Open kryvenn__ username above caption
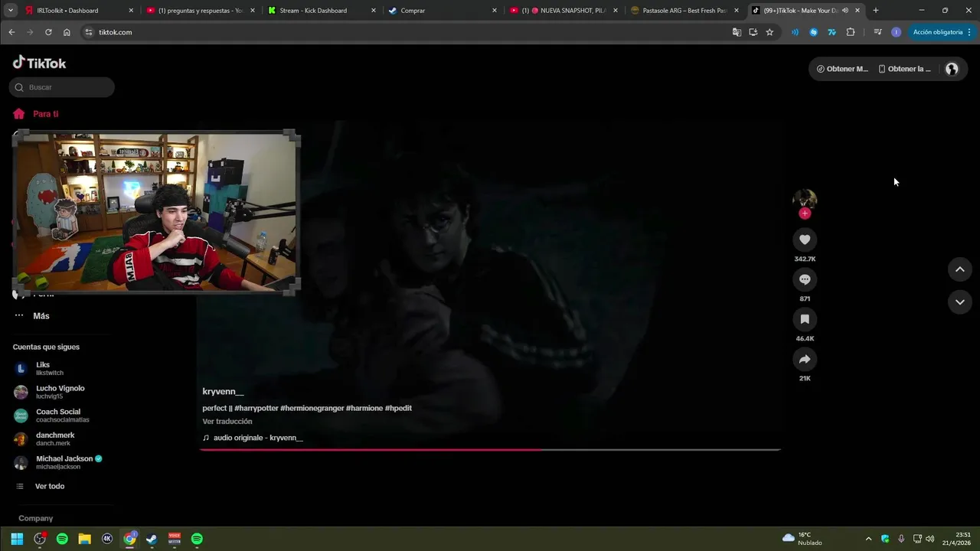This screenshot has height=551, width=980. (x=223, y=392)
